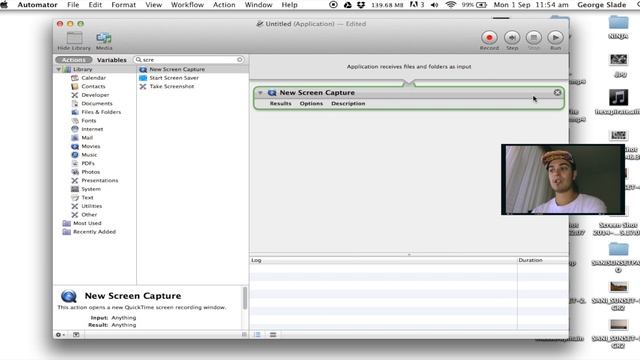Show Description of New Screen Capture action
Screen dimensions: 640x360
(348, 104)
